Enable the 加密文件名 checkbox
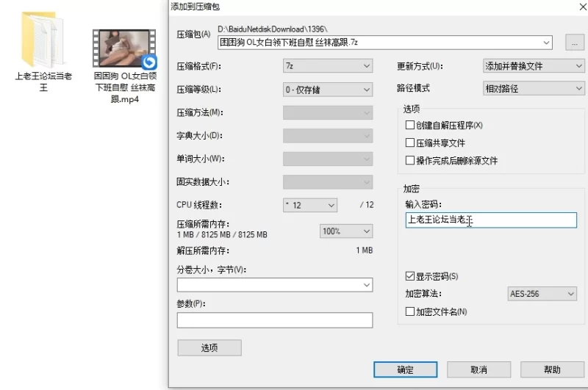The height and width of the screenshot is (390, 588). point(410,311)
